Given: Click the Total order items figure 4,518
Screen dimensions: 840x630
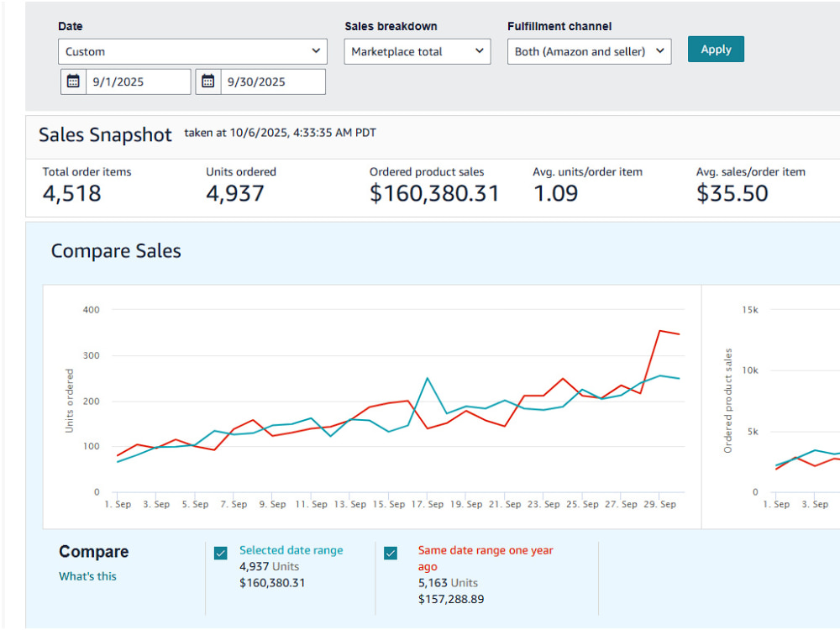Looking at the screenshot, I should [x=71, y=193].
